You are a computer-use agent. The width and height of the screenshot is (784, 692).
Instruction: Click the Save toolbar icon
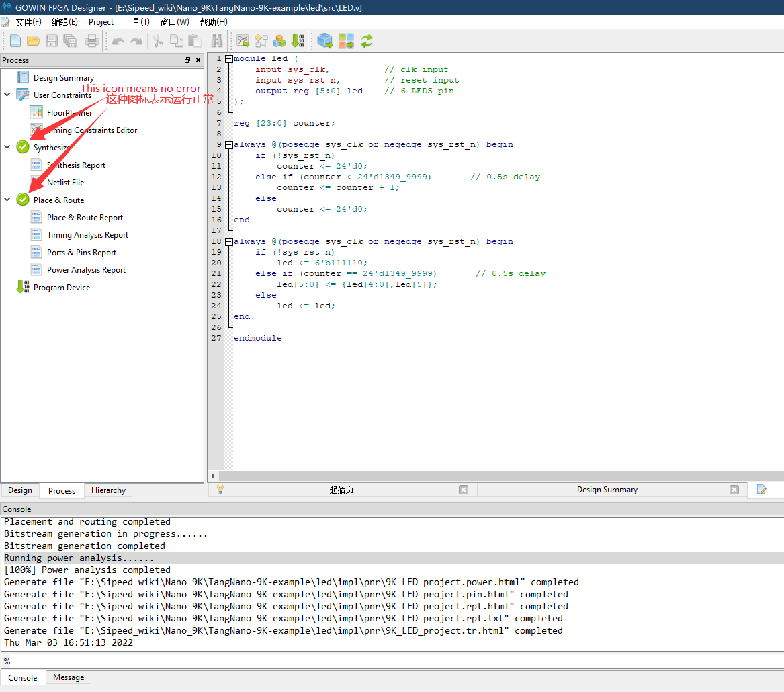click(52, 41)
